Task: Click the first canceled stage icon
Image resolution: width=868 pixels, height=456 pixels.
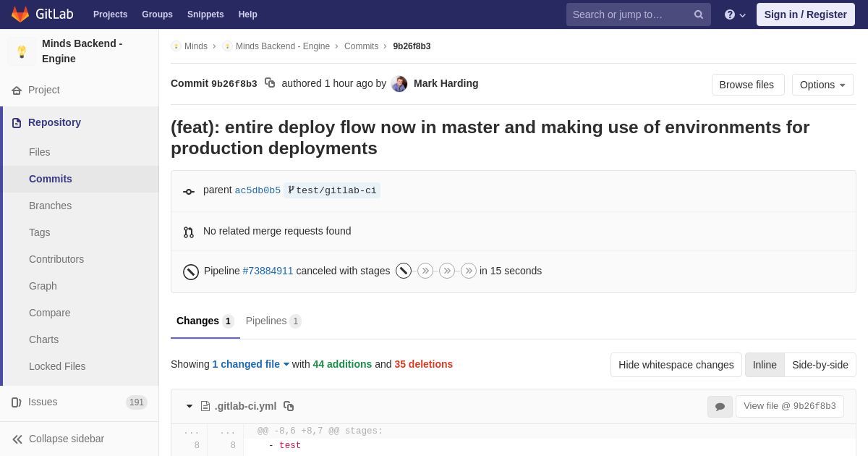Action: (x=404, y=271)
